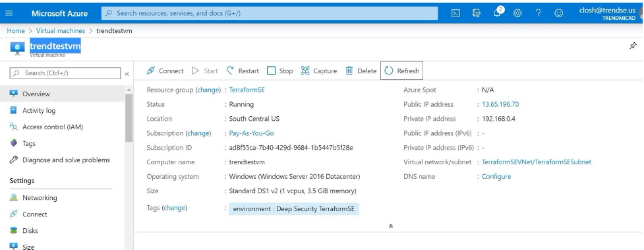This screenshot has height=250, width=644.
Task: Click Configure for DNS name
Action: click(496, 176)
